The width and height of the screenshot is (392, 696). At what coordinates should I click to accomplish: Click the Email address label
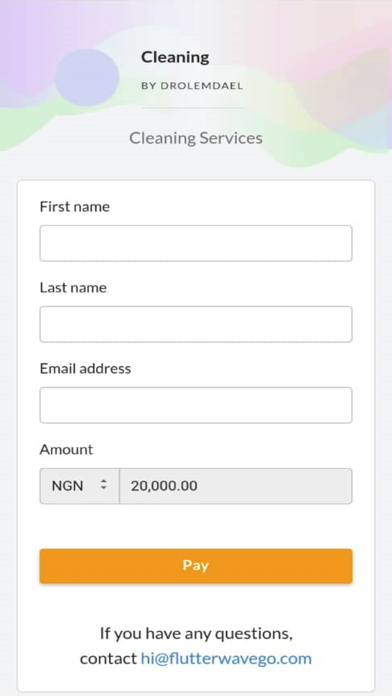pyautogui.click(x=85, y=368)
